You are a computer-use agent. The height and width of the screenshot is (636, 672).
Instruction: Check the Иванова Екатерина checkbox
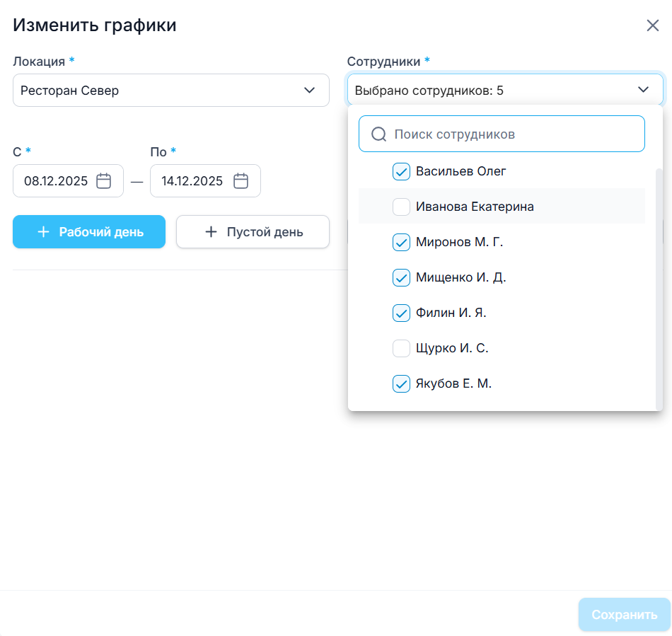click(401, 207)
